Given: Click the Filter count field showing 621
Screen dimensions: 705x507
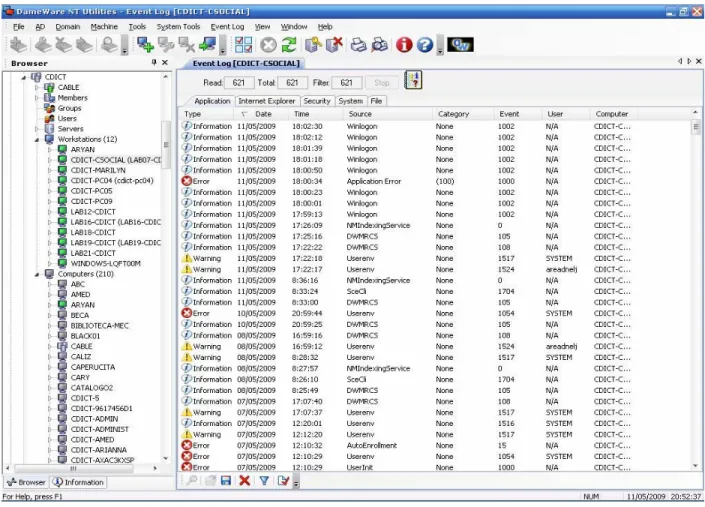Looking at the screenshot, I should 347,83.
